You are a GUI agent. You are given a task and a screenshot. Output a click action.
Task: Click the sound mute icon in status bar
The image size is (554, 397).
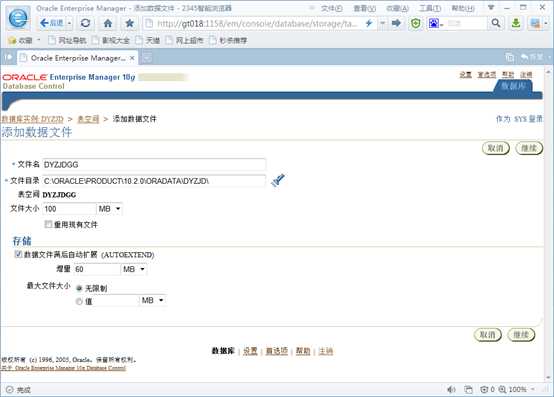pyautogui.click(x=451, y=389)
